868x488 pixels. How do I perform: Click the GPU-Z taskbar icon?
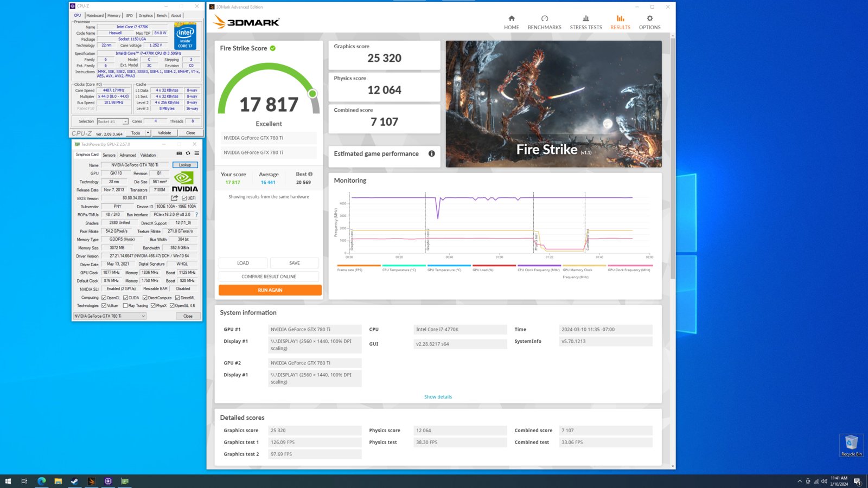coord(125,481)
